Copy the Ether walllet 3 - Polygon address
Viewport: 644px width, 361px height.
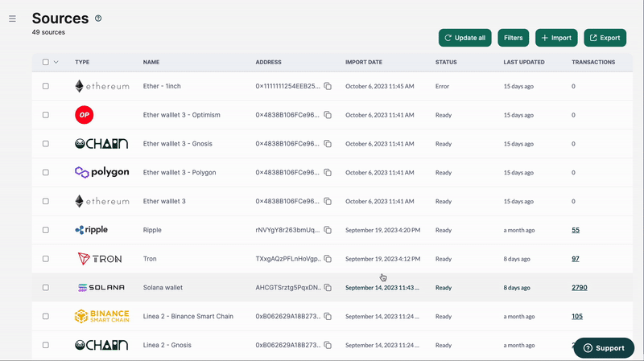[328, 172]
